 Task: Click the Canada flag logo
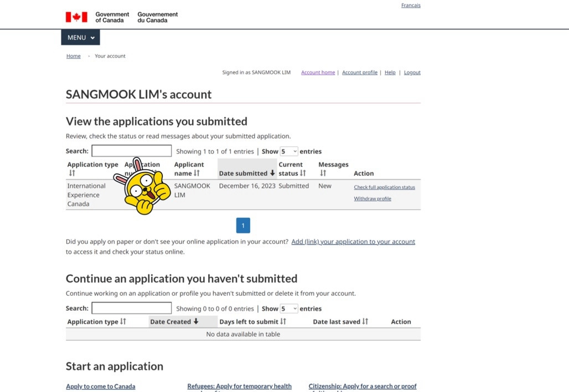coord(76,17)
